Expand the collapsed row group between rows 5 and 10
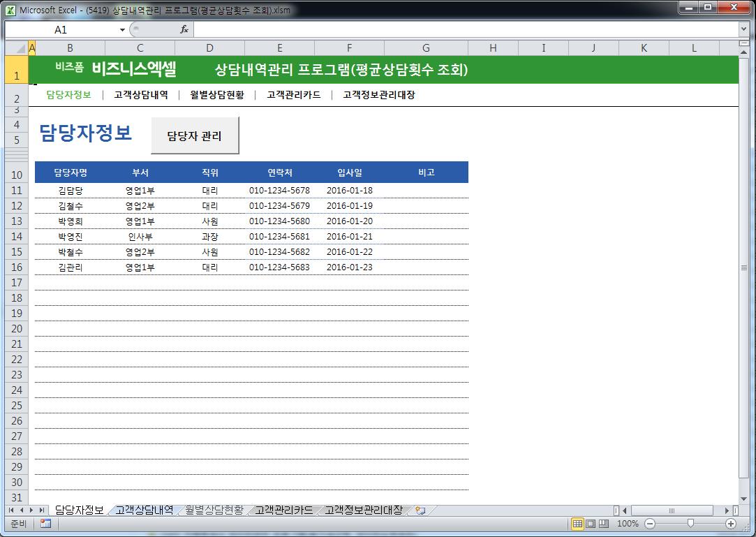Image resolution: width=756 pixels, height=537 pixels. [x=17, y=155]
